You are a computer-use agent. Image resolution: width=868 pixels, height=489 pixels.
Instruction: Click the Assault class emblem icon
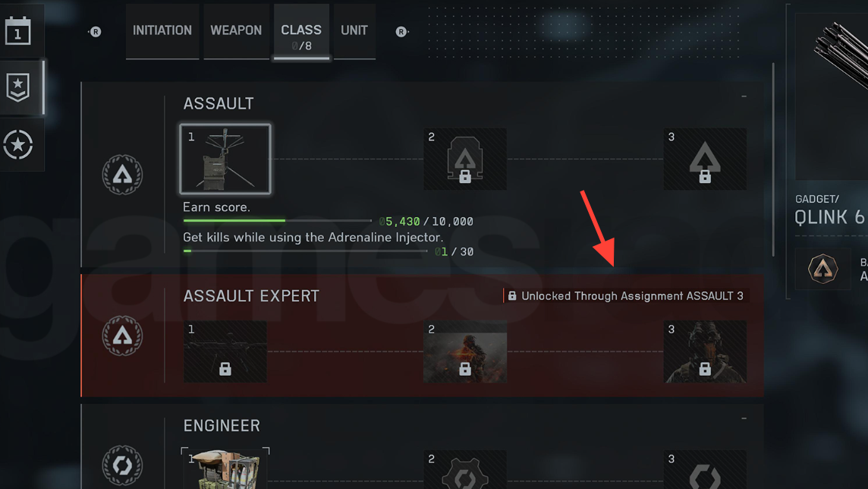[122, 175]
